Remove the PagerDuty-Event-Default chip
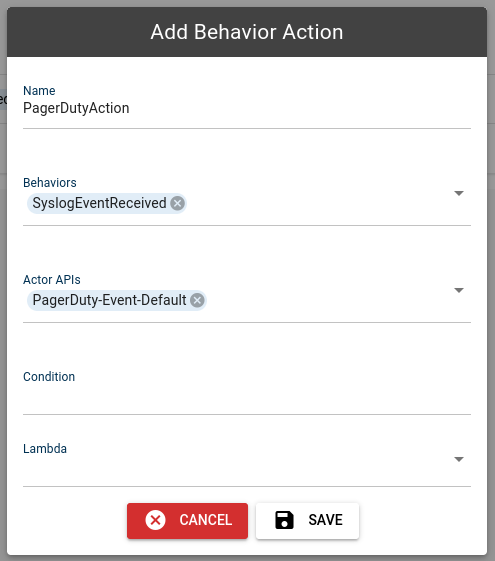The image size is (495, 561). pos(197,300)
